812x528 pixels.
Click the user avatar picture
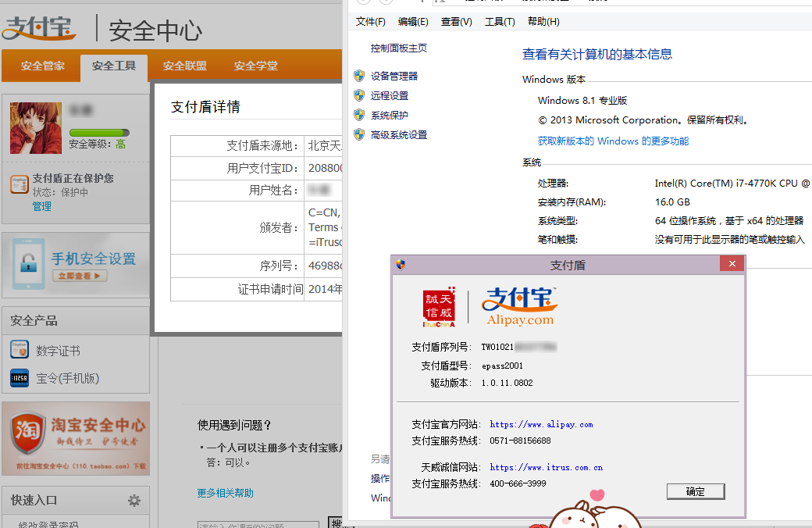(x=35, y=128)
